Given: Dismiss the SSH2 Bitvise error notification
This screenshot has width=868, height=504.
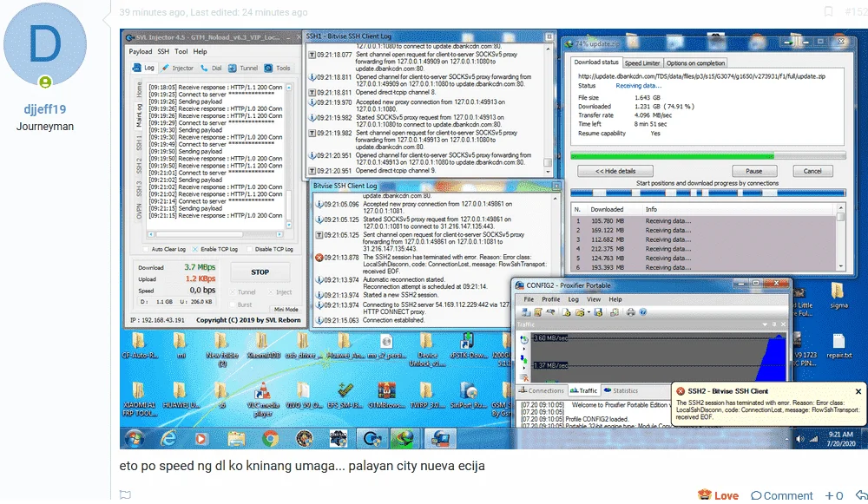Looking at the screenshot, I should click(x=858, y=391).
